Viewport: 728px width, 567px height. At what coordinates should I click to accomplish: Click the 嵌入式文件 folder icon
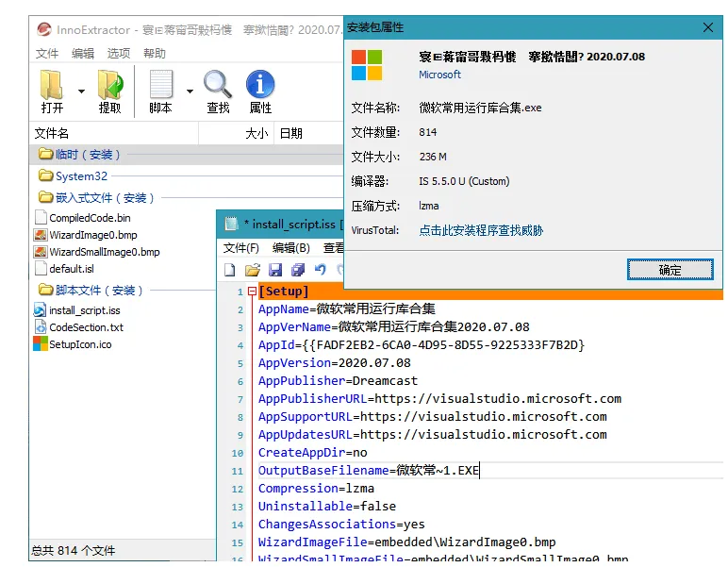tap(45, 197)
